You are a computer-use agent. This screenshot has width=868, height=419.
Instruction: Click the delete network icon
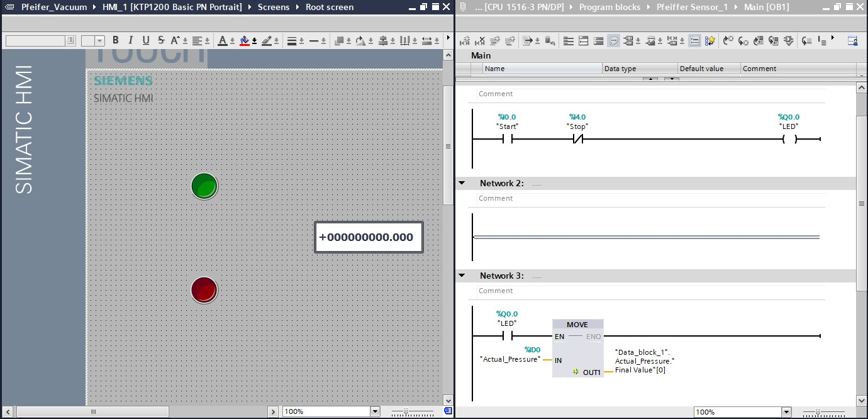[480, 41]
